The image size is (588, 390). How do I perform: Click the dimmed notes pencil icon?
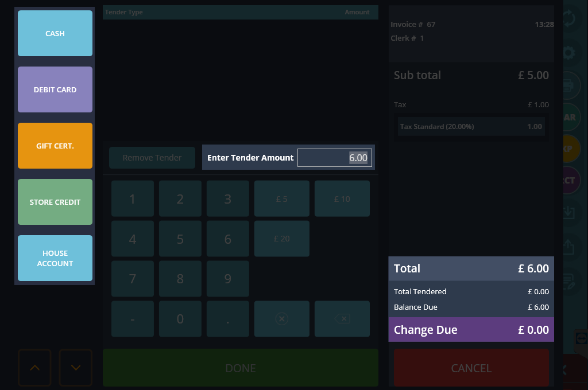coord(569,282)
